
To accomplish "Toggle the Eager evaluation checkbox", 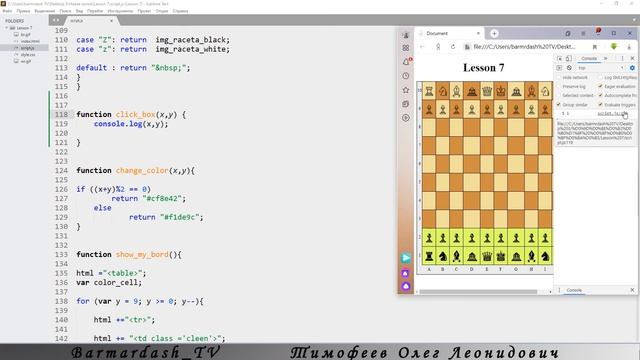I will click(600, 87).
